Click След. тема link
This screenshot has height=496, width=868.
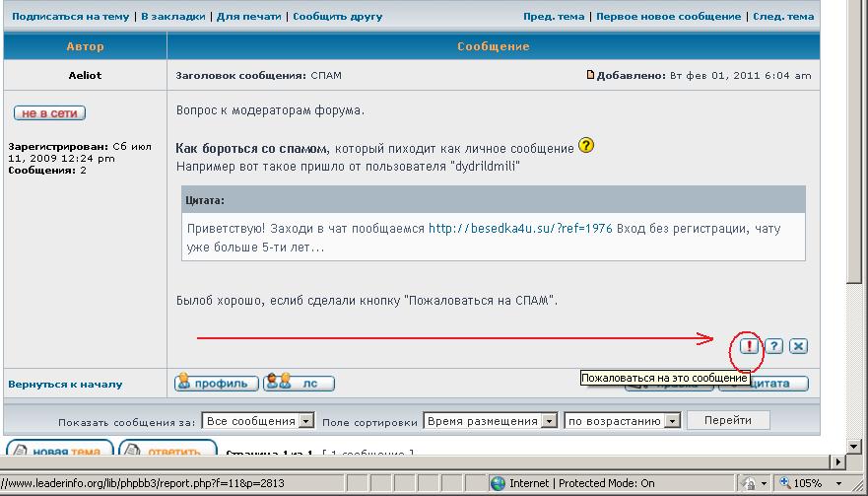point(783,17)
